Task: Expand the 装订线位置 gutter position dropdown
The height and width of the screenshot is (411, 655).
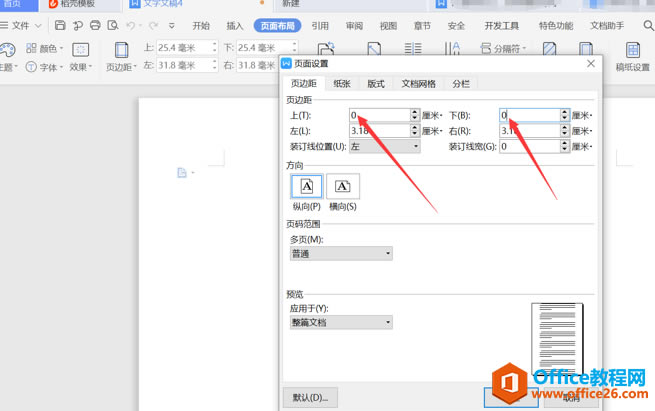Action: (384, 146)
